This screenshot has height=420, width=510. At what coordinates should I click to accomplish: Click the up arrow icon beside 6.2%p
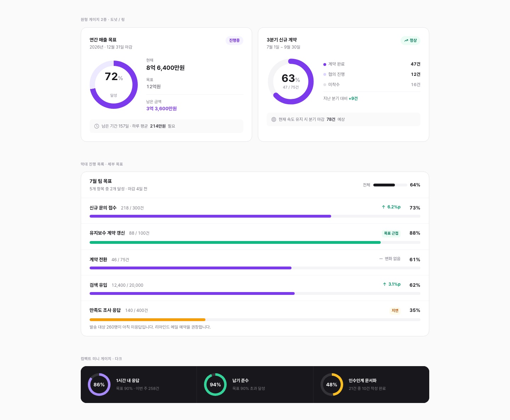(x=384, y=207)
